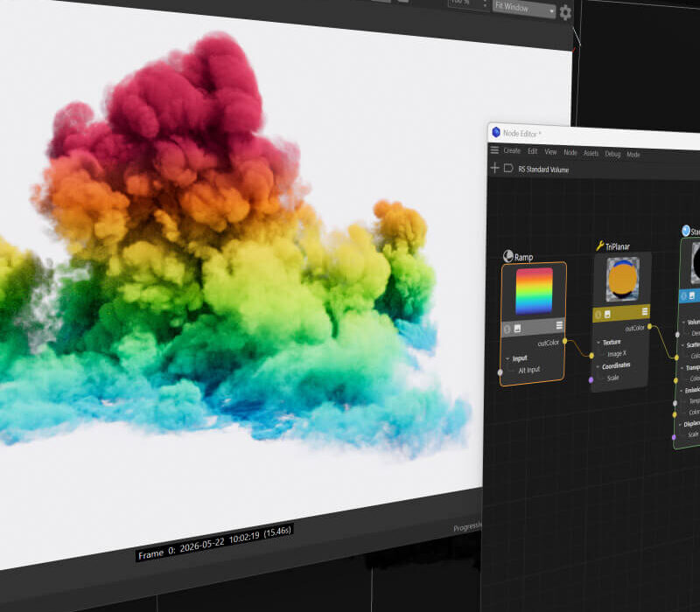Click the Node Editor window title
The image size is (700, 612).
click(x=521, y=134)
